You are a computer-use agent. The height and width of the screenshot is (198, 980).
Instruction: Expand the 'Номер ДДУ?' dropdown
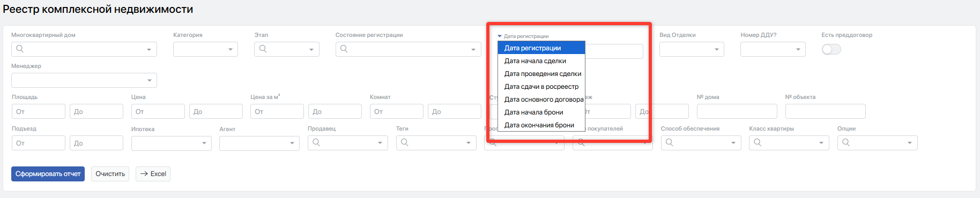coord(773,49)
